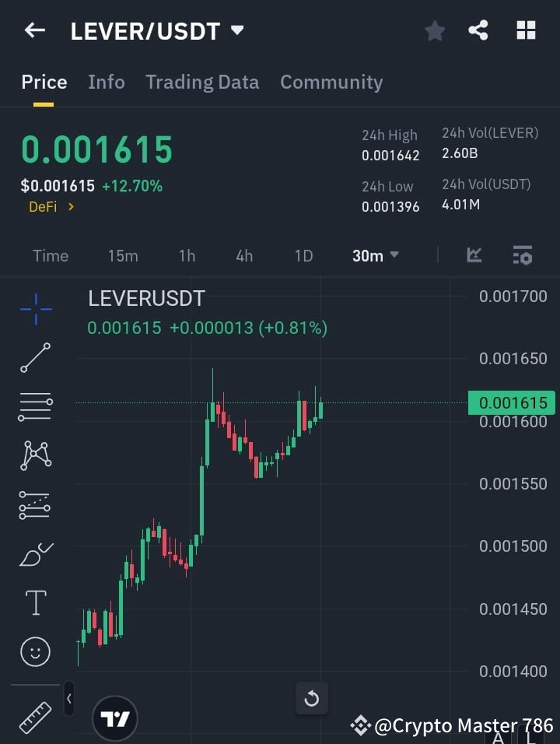Expand the 30m interval dropdown

(x=375, y=256)
